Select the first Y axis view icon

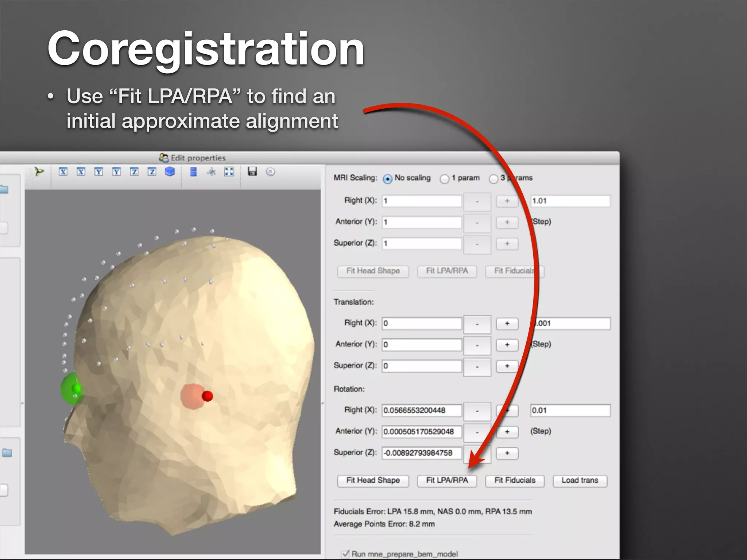[x=98, y=171]
